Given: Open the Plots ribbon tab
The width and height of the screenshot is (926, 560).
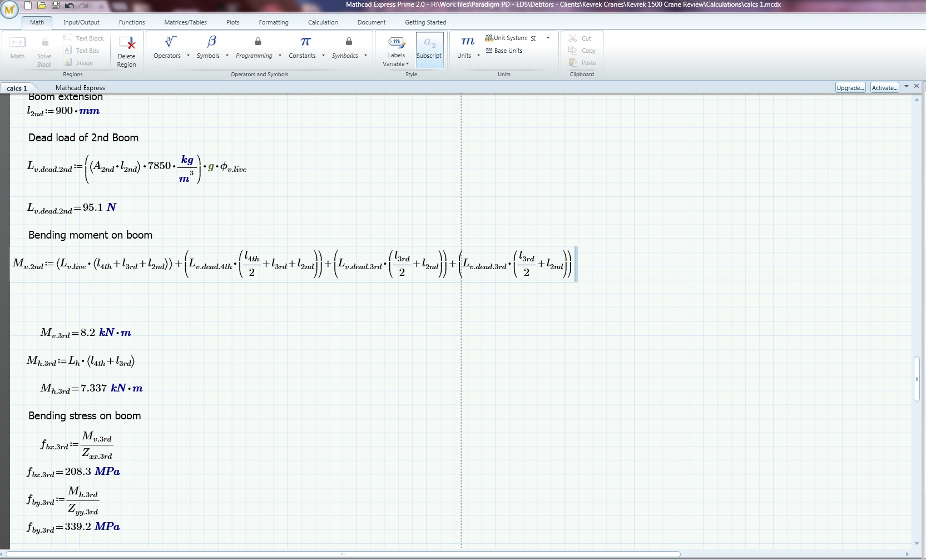Looking at the screenshot, I should [x=233, y=22].
